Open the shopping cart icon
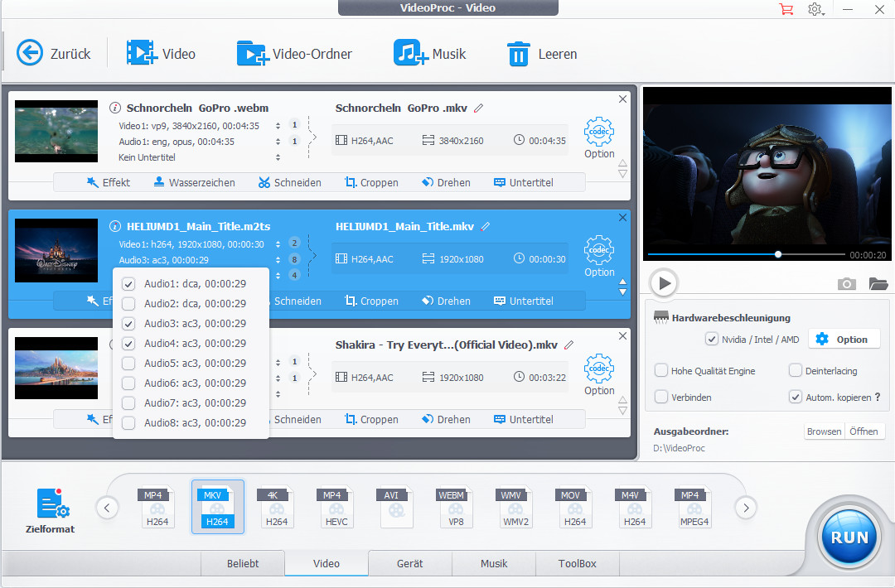895x588 pixels. pos(786,9)
